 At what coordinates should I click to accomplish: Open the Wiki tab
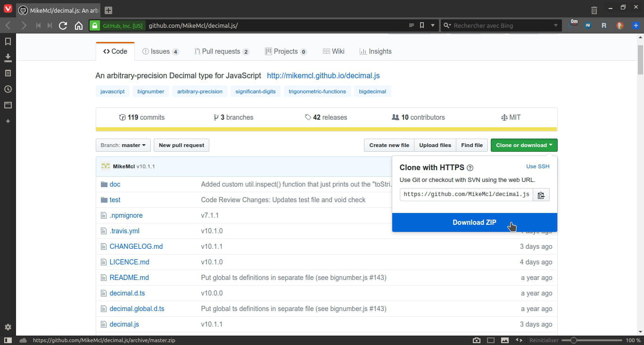pos(334,51)
